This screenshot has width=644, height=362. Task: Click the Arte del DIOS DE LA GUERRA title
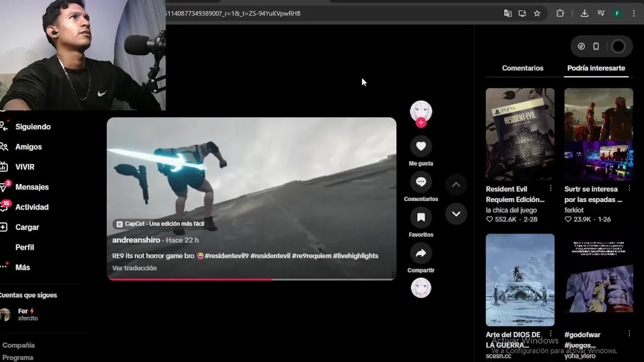click(513, 339)
